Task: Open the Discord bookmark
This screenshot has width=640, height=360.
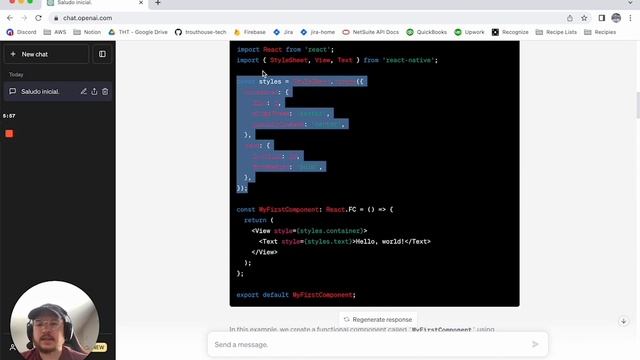Action: pyautogui.click(x=22, y=32)
